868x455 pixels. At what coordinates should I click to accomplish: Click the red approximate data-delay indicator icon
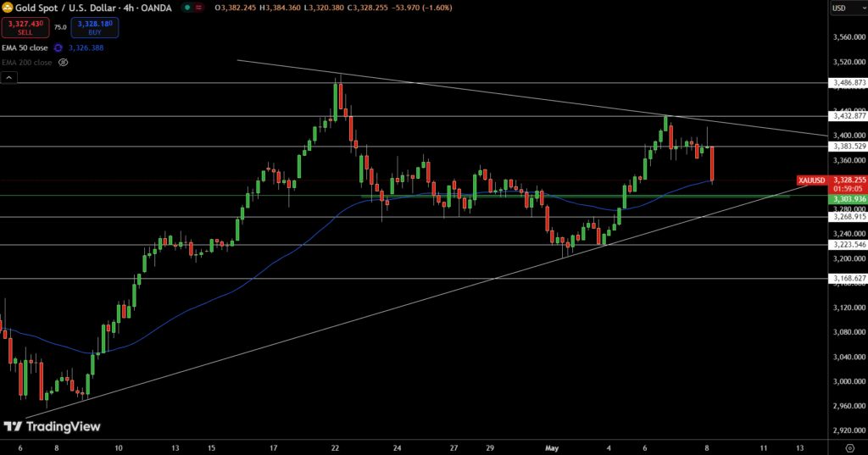(198, 8)
